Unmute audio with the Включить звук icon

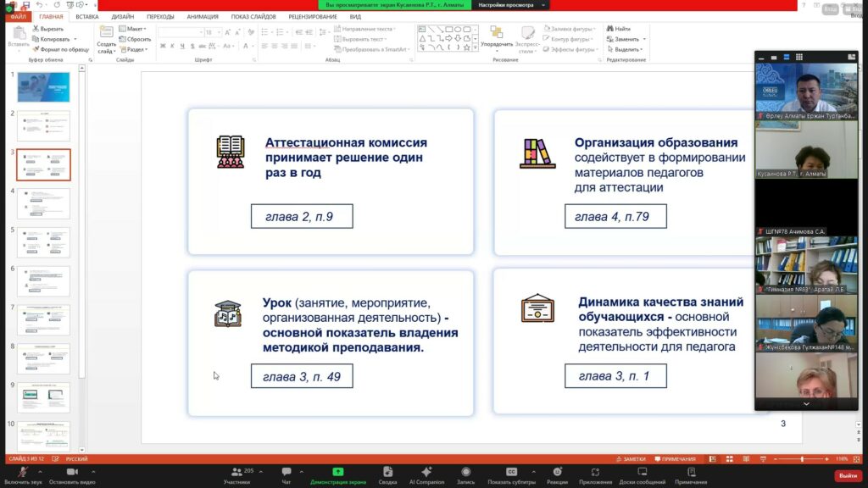coord(23,472)
